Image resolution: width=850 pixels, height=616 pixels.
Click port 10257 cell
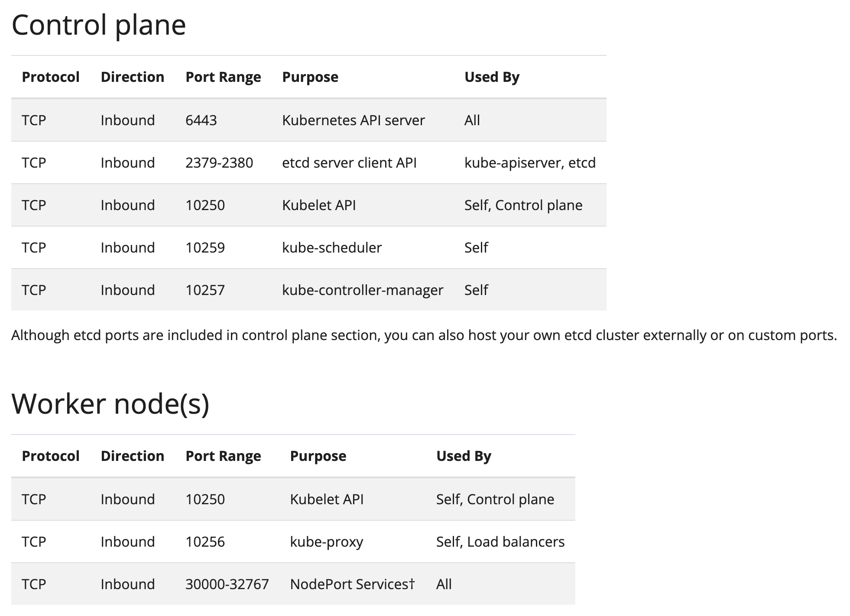click(205, 290)
